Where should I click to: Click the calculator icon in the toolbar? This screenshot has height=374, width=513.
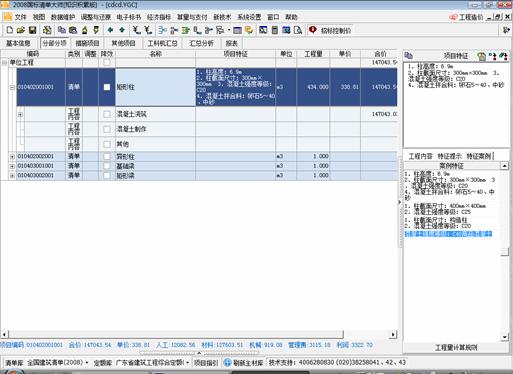tap(275, 30)
